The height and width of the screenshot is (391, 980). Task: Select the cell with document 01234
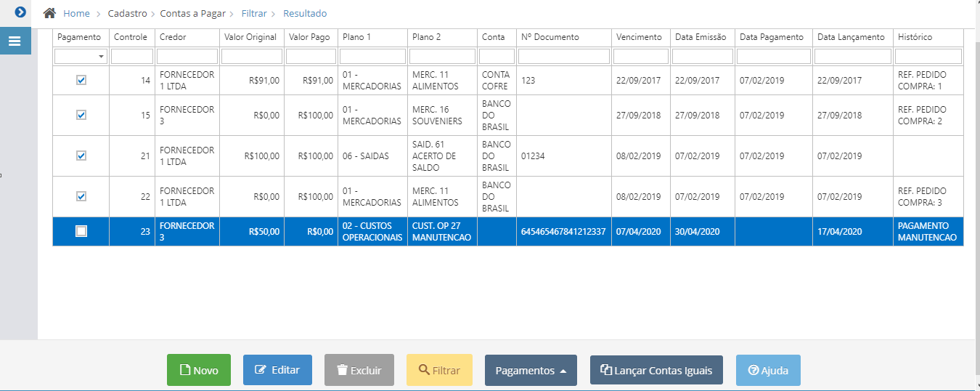564,156
